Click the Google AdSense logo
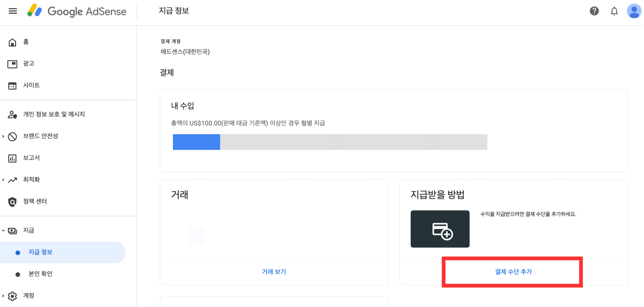644x307 pixels. click(77, 11)
